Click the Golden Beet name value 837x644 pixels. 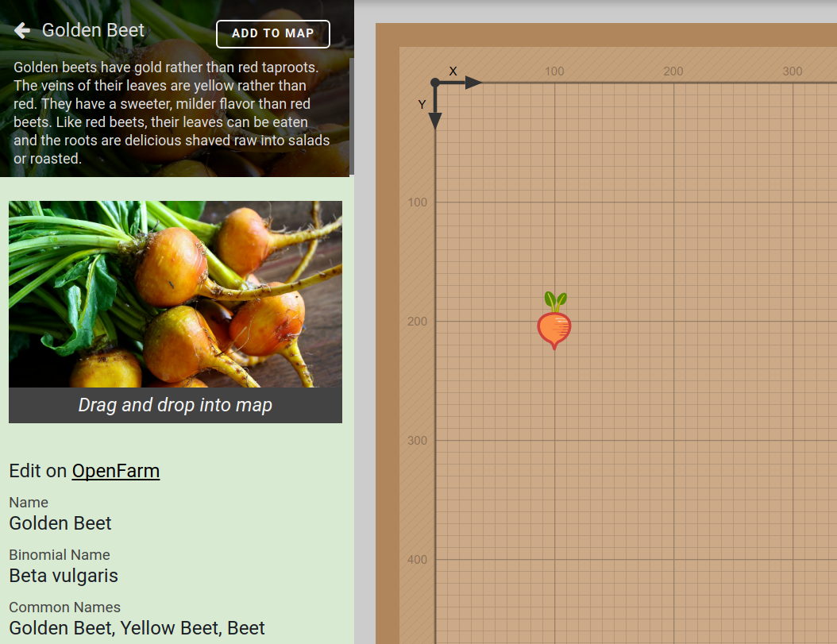coord(60,523)
